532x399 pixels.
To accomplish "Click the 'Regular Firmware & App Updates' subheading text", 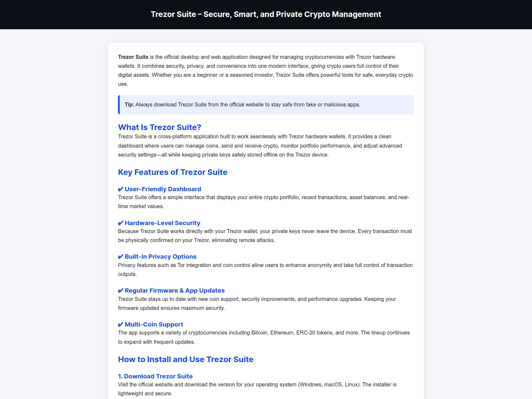I will tap(175, 291).
